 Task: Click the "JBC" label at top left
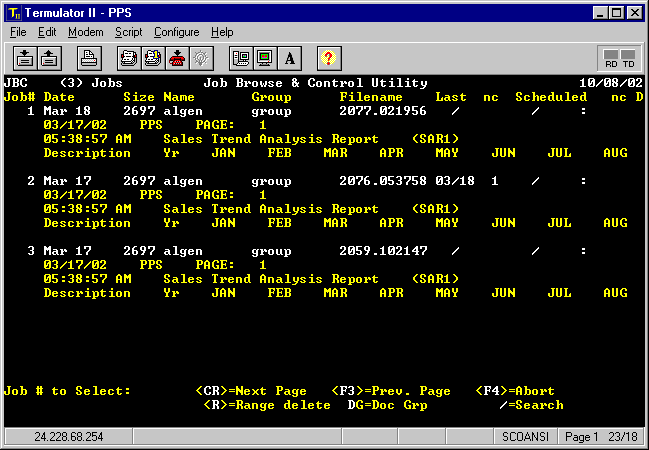point(16,83)
